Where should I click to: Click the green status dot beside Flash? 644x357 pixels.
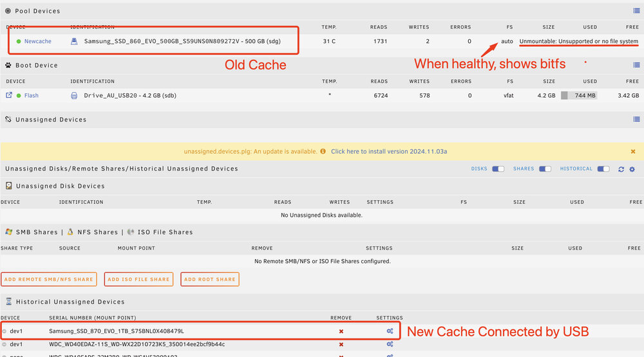(19, 96)
